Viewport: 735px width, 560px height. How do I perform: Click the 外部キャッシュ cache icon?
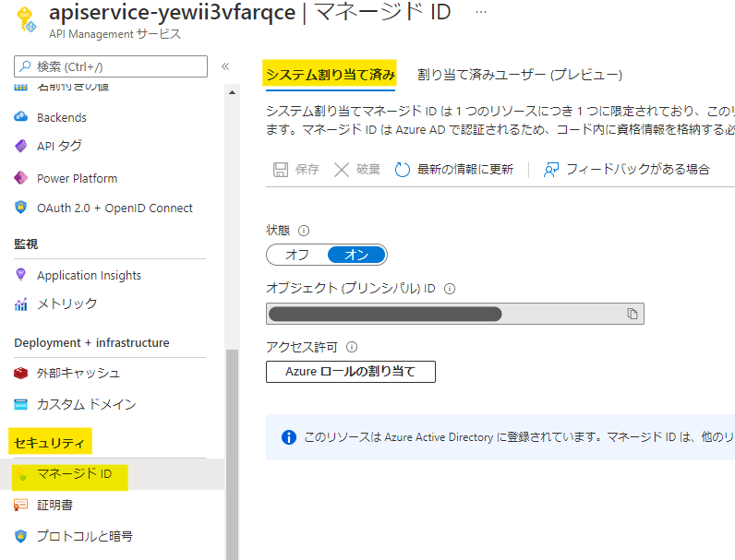tap(21, 373)
